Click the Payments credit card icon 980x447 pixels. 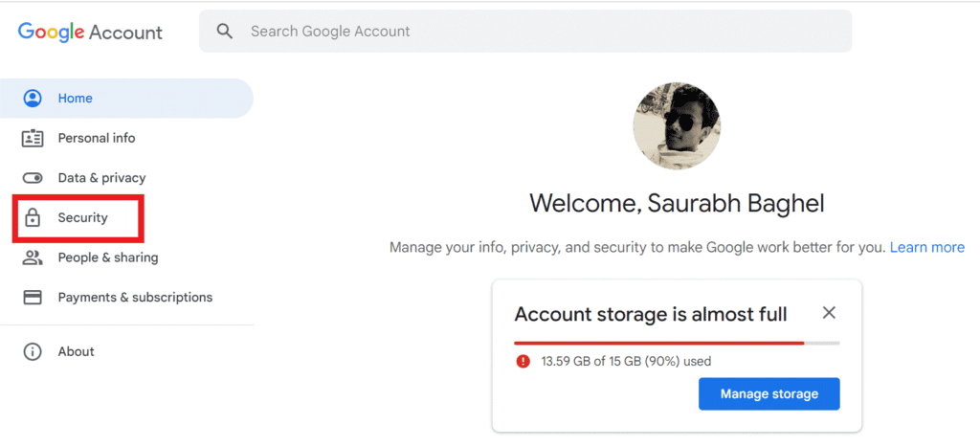(32, 297)
